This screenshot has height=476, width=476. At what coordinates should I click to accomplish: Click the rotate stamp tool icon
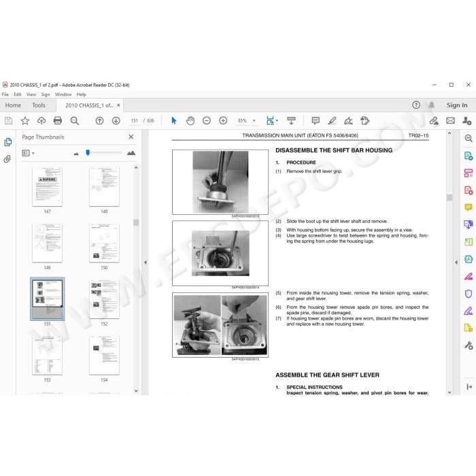[x=365, y=121]
